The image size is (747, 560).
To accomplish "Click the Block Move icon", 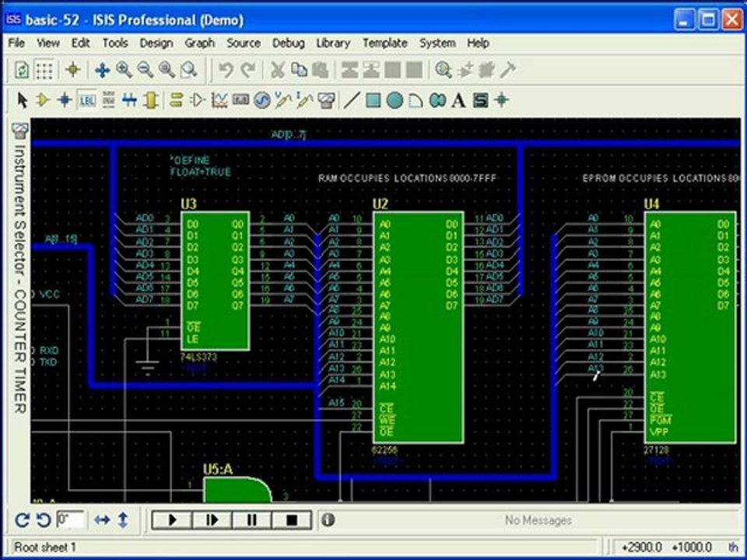I will pos(371,70).
